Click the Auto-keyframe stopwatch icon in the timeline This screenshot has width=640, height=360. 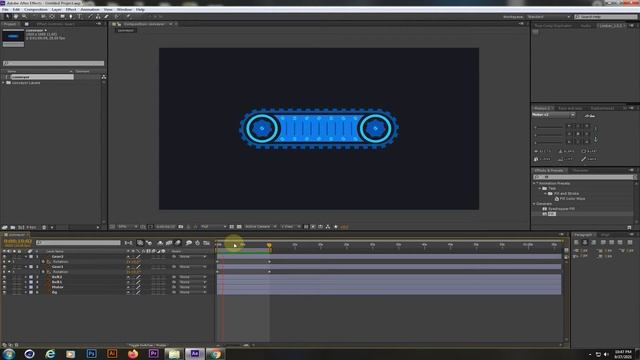[198, 243]
